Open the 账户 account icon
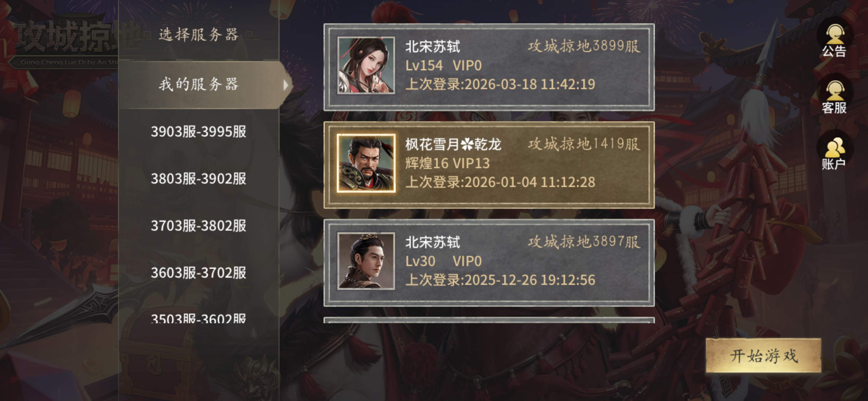The image size is (868, 401). coord(834,154)
